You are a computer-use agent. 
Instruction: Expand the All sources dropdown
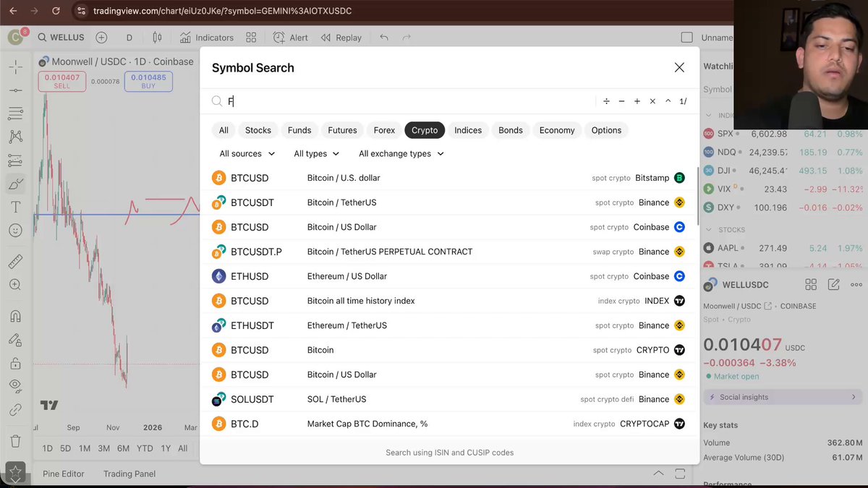coord(247,153)
